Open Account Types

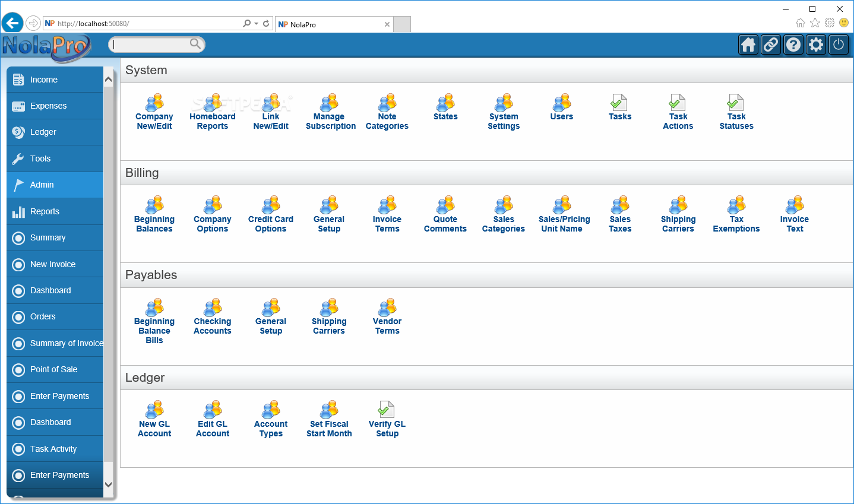(x=271, y=419)
